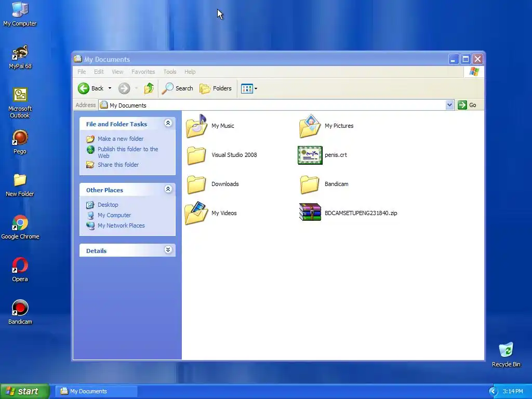Screen dimensions: 532x399
Task: Select the Bandicam desktop shortcut
Action: (20, 312)
